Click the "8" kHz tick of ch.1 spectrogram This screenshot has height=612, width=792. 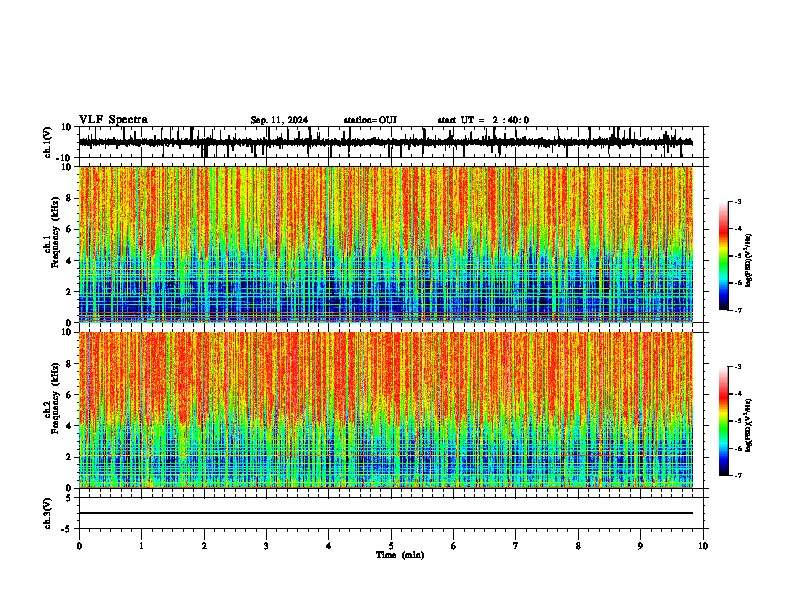point(69,198)
